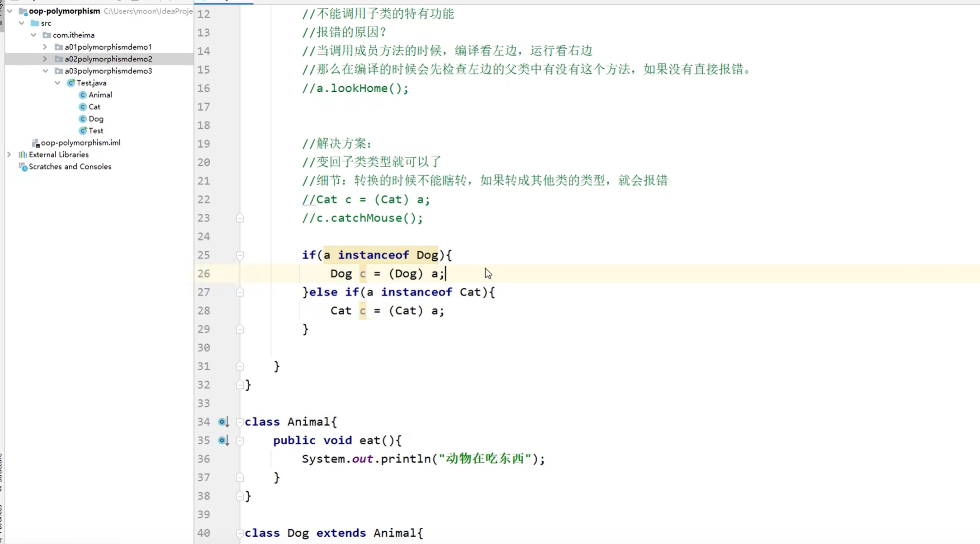Screen dimensions: 980x544
Task: Toggle fold marker for class Dog on line 40
Action: pos(240,534)
